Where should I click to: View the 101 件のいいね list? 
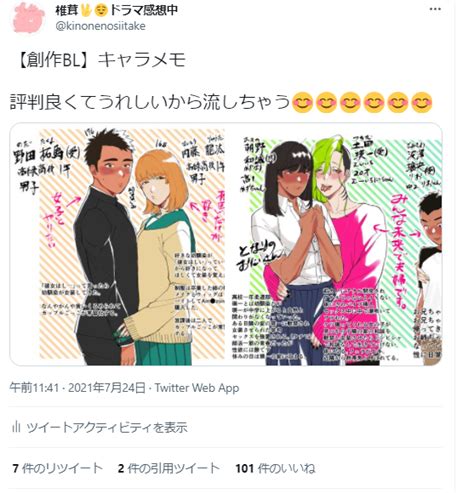(275, 468)
